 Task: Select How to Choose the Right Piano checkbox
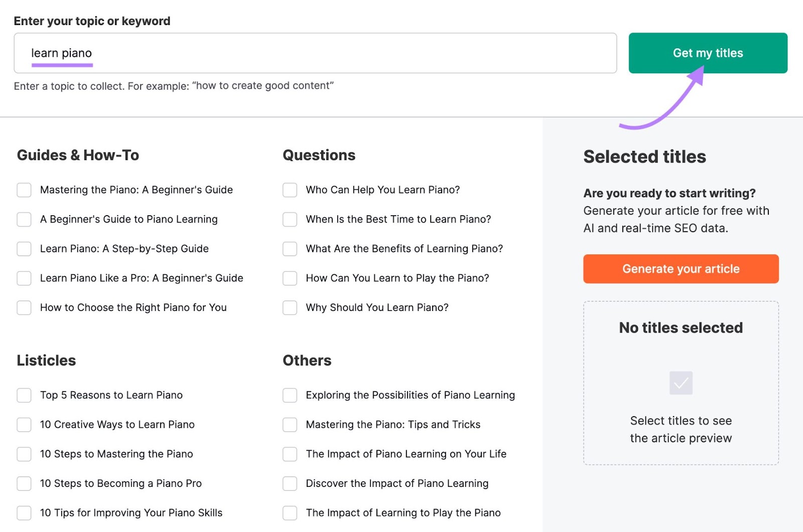pos(24,308)
